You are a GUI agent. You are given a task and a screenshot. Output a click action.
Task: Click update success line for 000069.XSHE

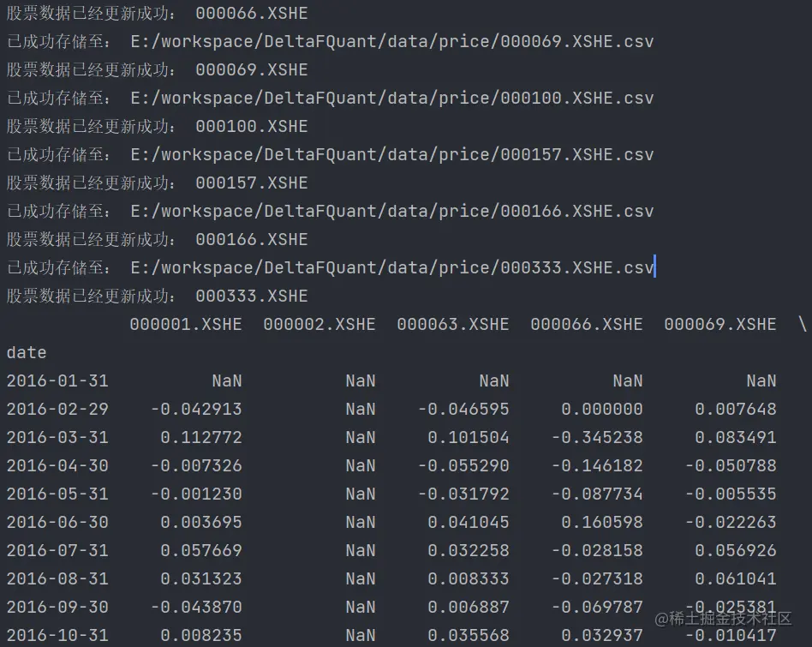(157, 69)
